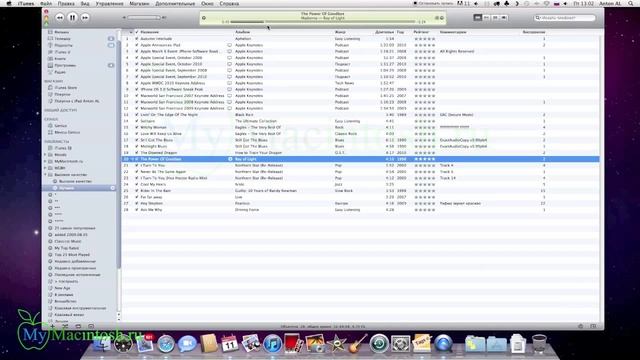Viewport: 640px width, 360px height.
Task: Open iCal from the Dock
Action: tap(230, 344)
